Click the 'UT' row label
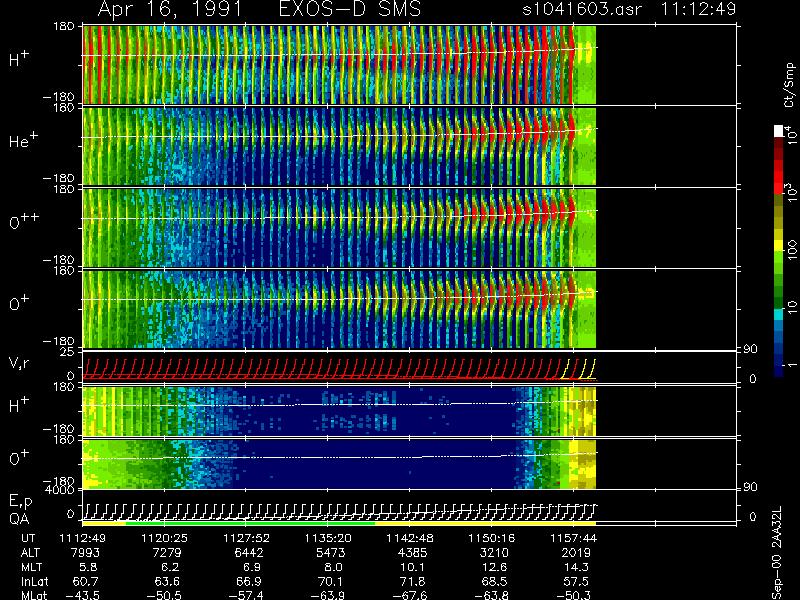This screenshot has width=800, height=600. 29,538
